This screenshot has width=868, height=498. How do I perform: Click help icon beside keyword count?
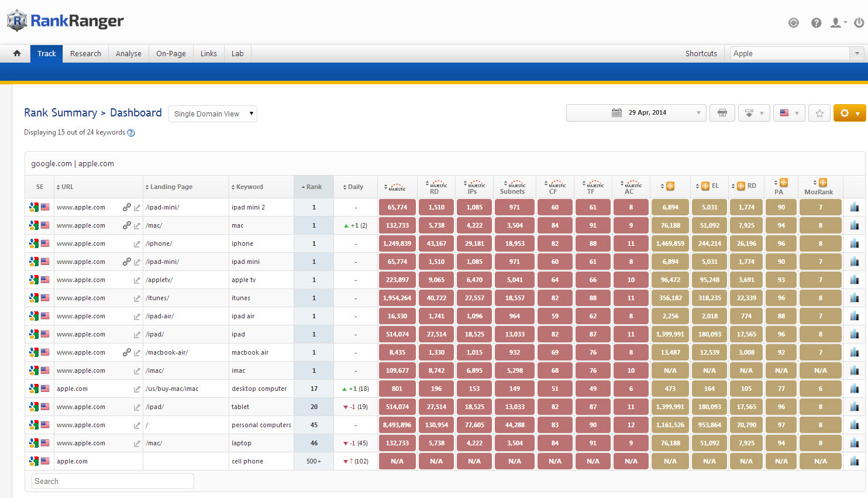tap(131, 133)
